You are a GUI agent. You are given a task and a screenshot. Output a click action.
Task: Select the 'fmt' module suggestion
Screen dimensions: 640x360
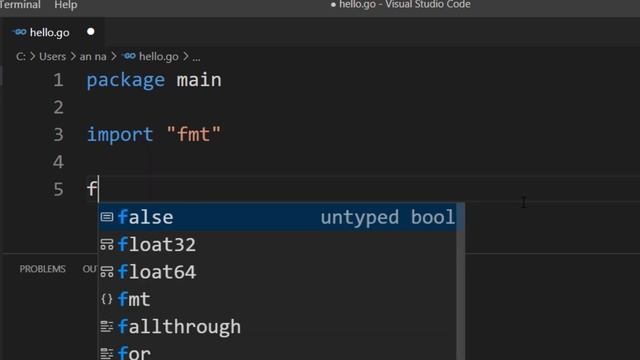click(278, 299)
